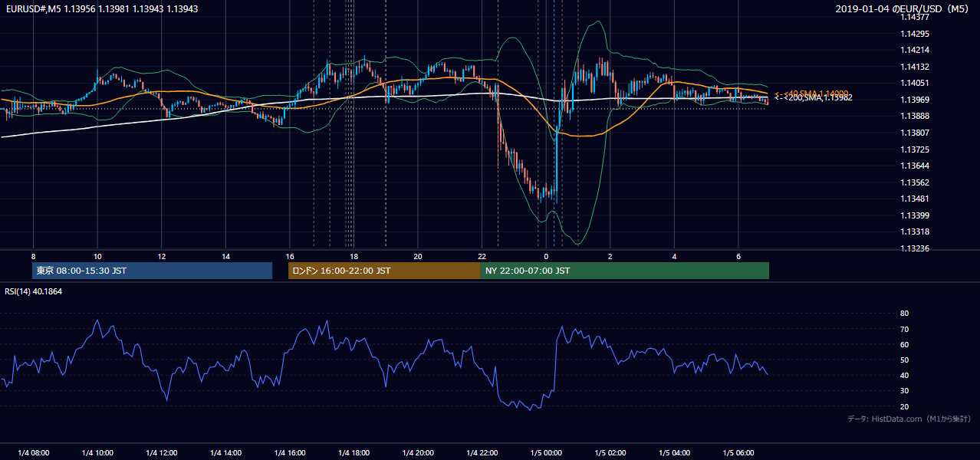
Task: Click the hour label 10 under the chart
Action: 97,256
